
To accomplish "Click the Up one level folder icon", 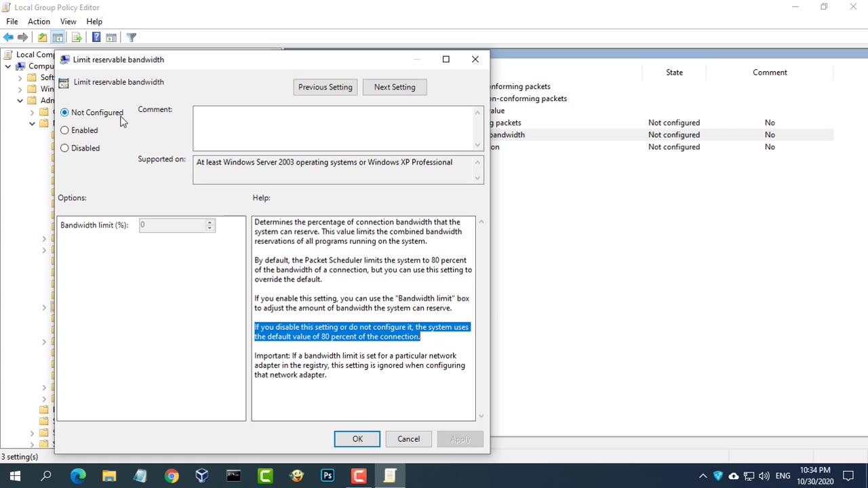I will (x=42, y=37).
